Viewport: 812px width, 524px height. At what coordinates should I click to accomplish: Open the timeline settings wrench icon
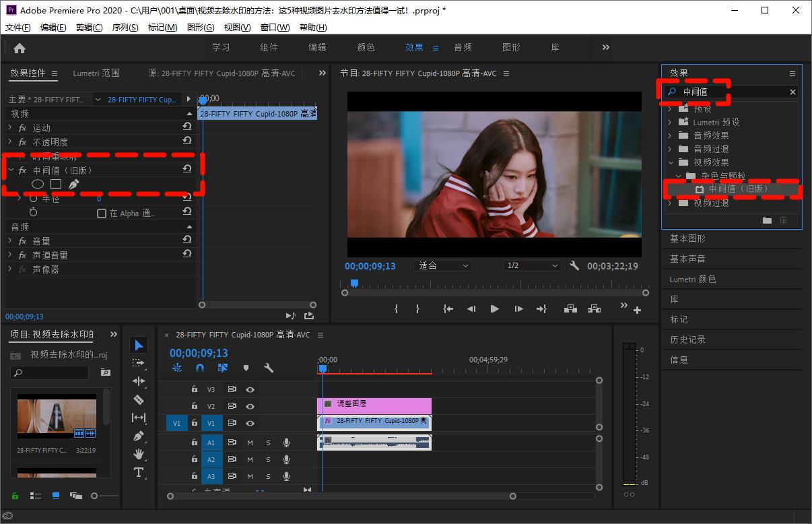[x=268, y=368]
